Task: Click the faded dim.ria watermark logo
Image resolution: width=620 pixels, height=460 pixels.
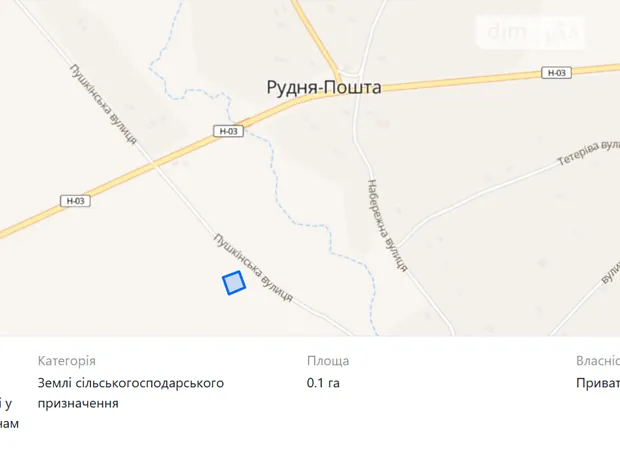Action: tap(530, 32)
